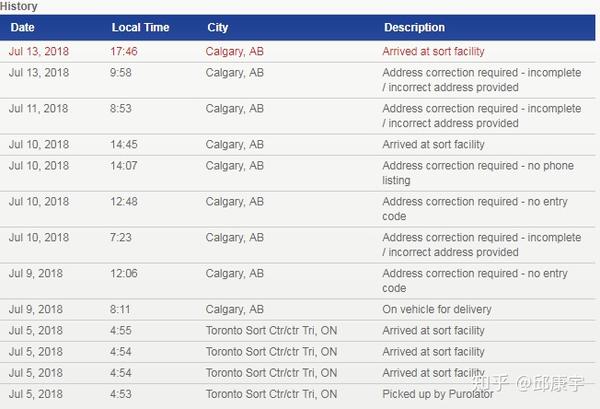Click the Local Time column header
The width and height of the screenshot is (600, 409).
coord(140,28)
